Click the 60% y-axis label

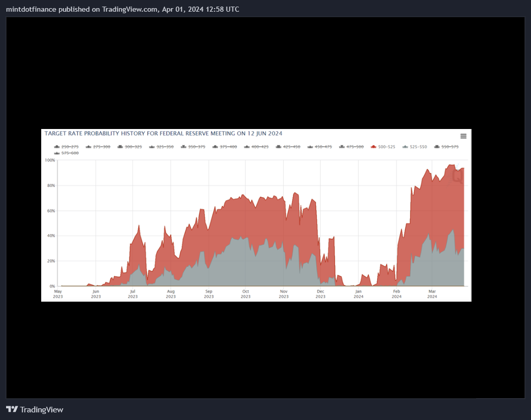coord(51,211)
